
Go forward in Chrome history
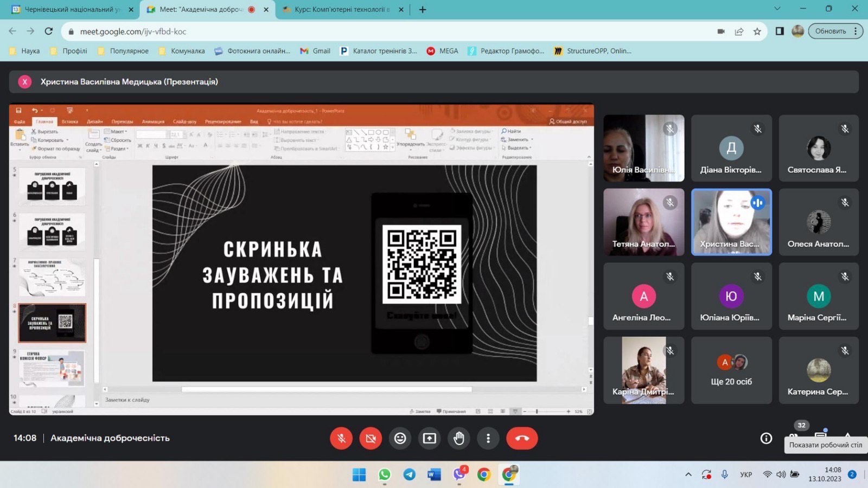[30, 31]
